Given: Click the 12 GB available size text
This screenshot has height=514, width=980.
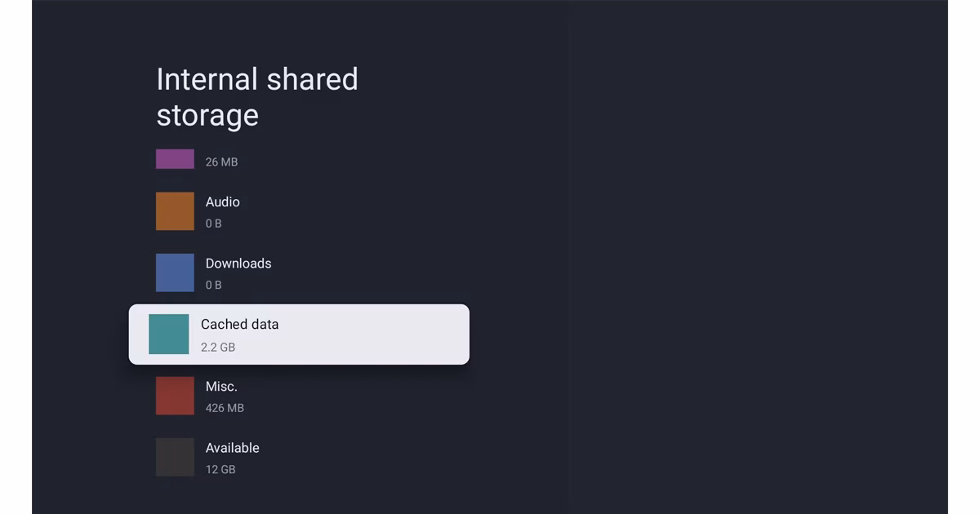Looking at the screenshot, I should (x=220, y=470).
